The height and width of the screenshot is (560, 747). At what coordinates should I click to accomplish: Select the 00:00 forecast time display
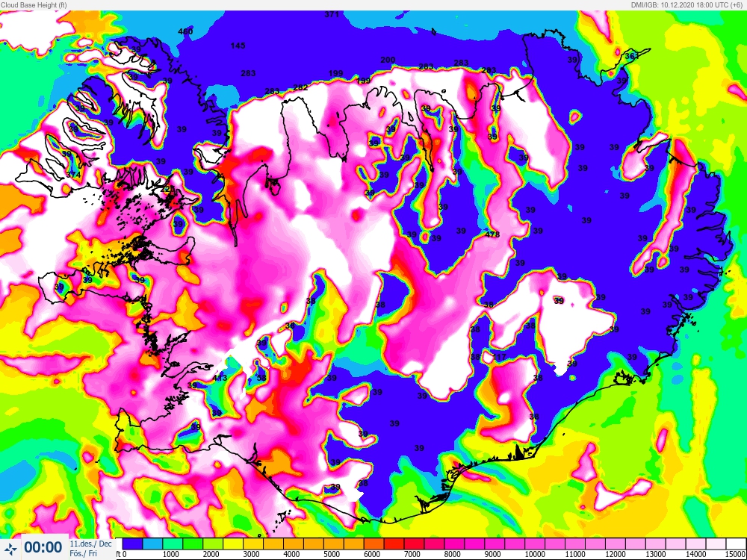pos(43,547)
